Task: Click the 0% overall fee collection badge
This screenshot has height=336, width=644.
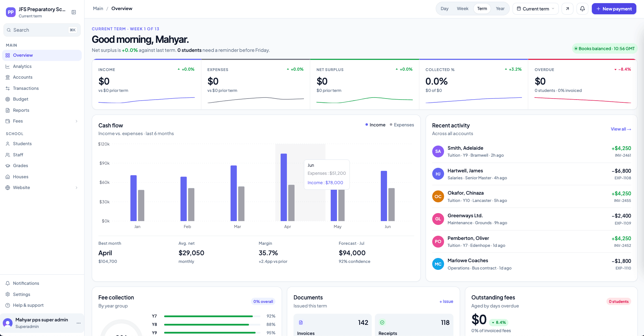Action: [263, 302]
